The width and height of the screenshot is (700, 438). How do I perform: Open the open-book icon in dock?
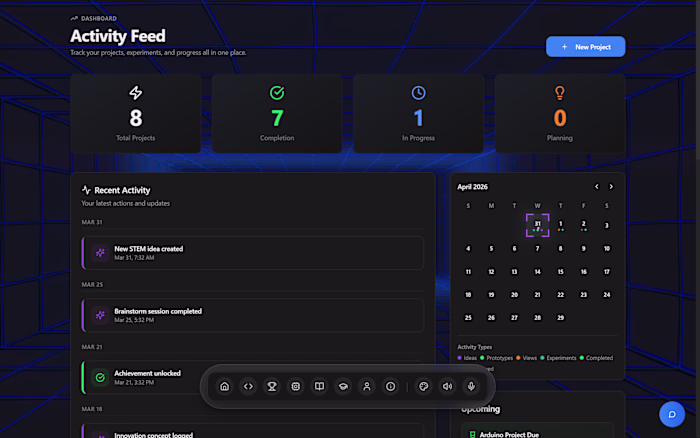(319, 386)
